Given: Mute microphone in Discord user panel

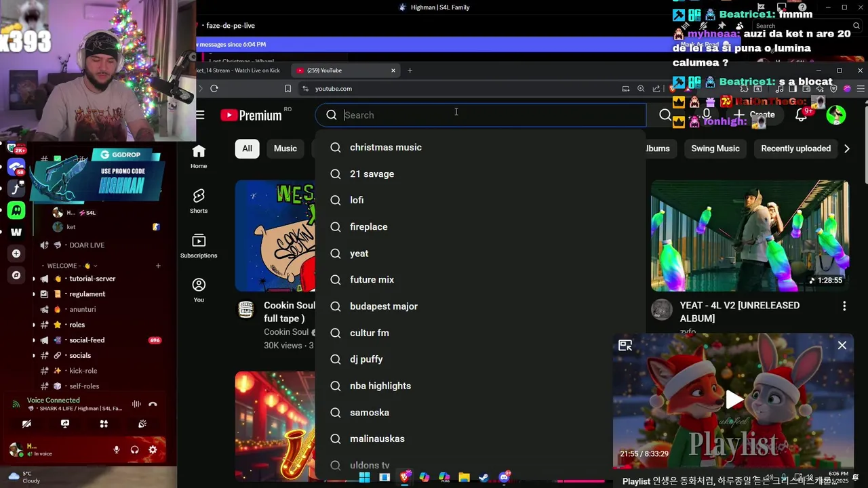Looking at the screenshot, I should click(x=117, y=449).
